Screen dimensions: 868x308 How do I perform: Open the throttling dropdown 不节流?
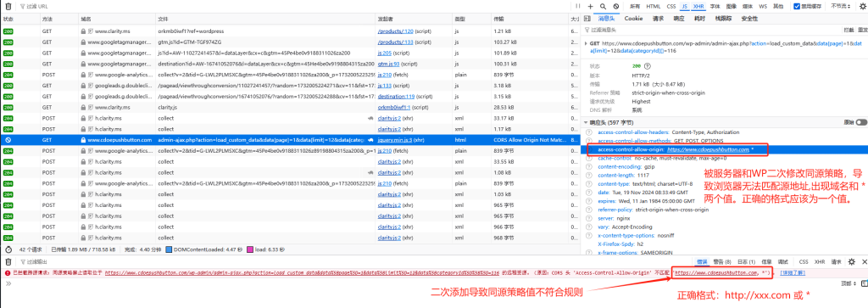841,6
